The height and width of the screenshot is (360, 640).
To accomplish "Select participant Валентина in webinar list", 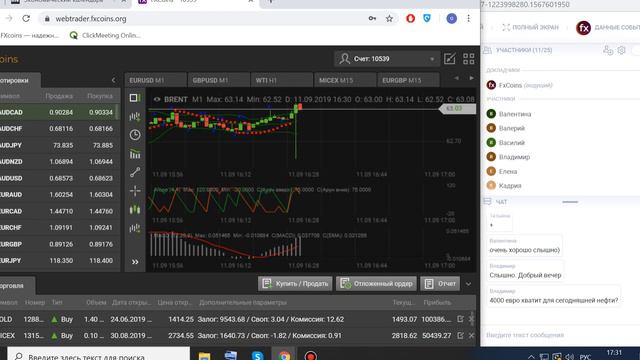I will tap(509, 114).
